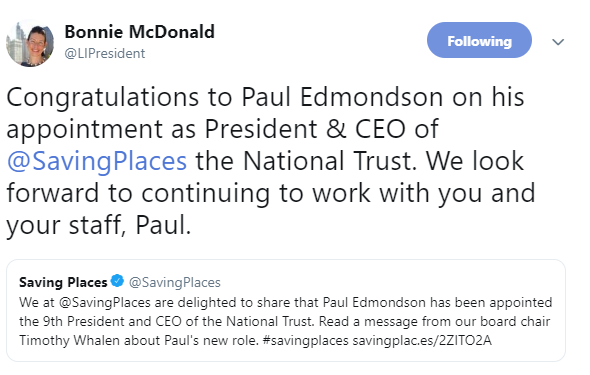Click "Timothy Whalen" name in quoted tweet
The image size is (590, 375).
(70, 340)
